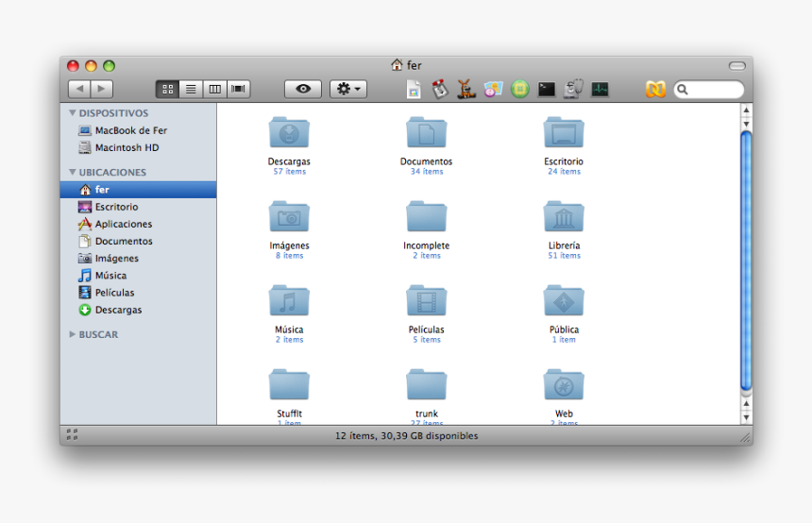Click the Back navigation arrow
This screenshot has height=523, width=812.
tap(79, 89)
